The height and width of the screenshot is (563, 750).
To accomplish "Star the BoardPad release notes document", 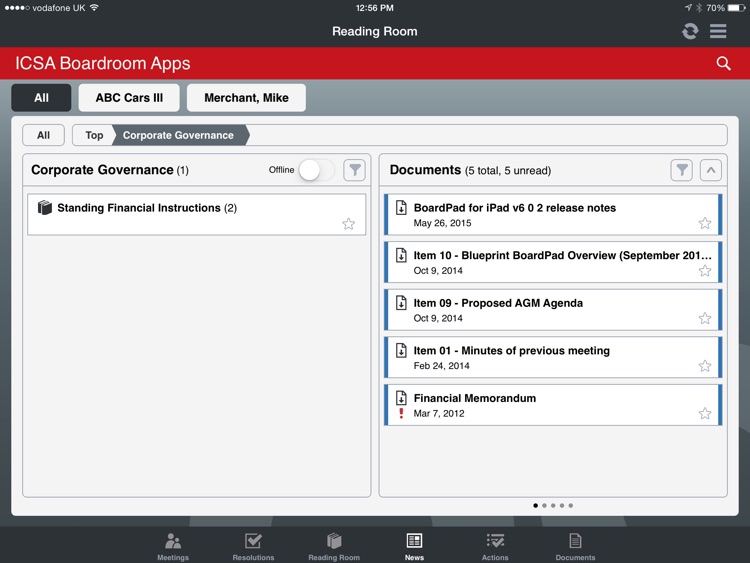I will pos(705,223).
